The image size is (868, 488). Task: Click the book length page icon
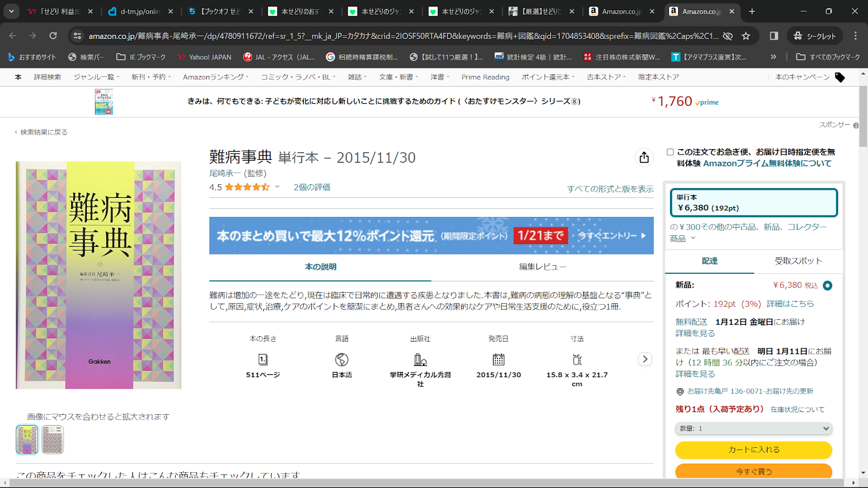263,359
